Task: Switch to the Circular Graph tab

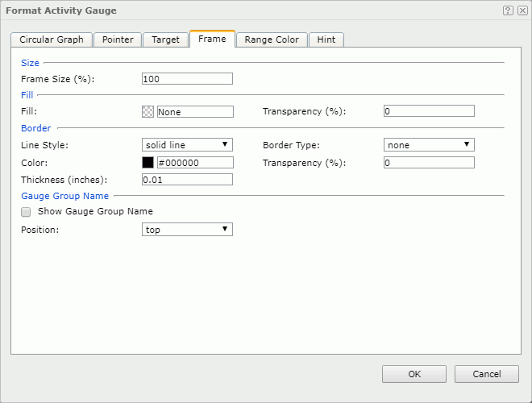Action: click(52, 39)
